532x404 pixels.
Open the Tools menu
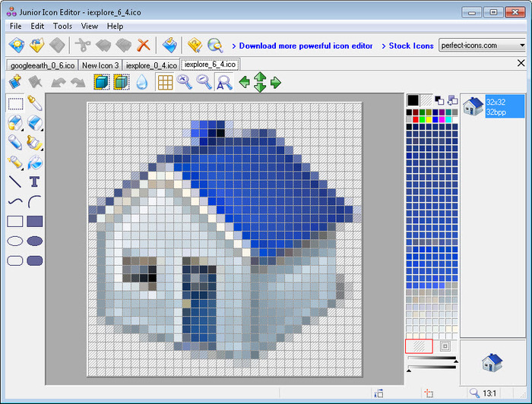tap(62, 26)
